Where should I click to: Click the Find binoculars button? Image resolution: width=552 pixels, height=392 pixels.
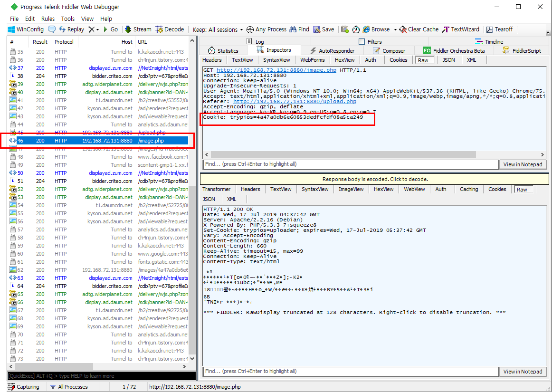[299, 29]
